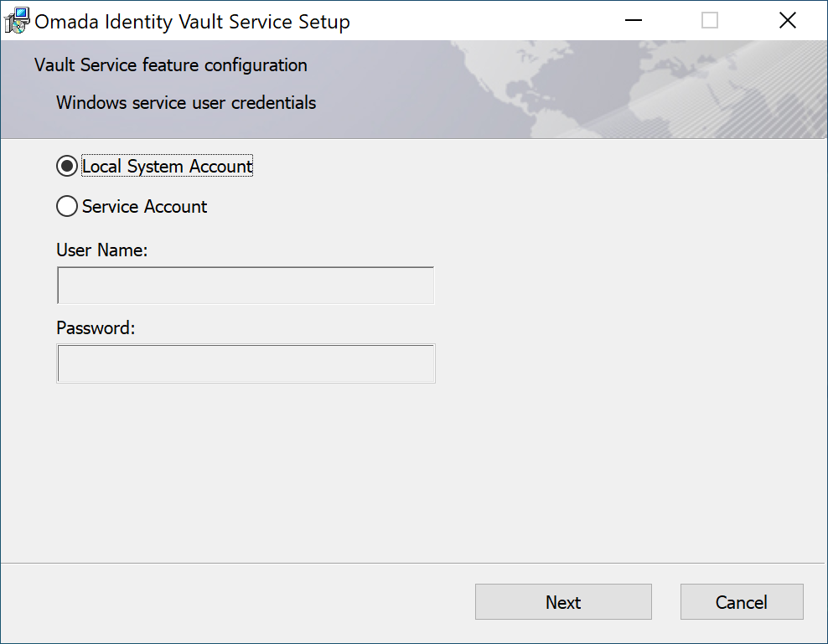Click the 'Service Account' label text
Screen dimensions: 828x644
pyautogui.click(x=144, y=206)
